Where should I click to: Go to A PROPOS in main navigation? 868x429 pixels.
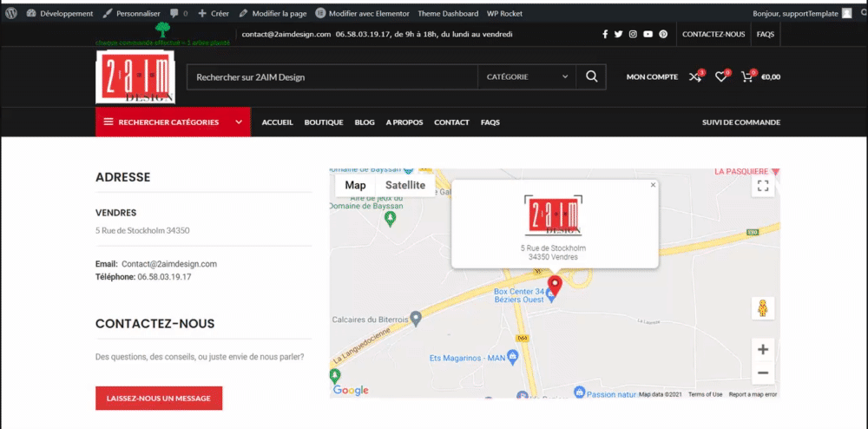(x=404, y=122)
